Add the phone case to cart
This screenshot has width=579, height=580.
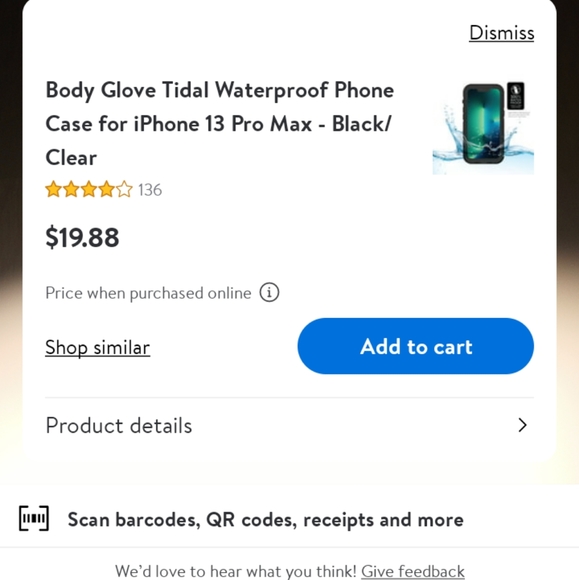[415, 346]
